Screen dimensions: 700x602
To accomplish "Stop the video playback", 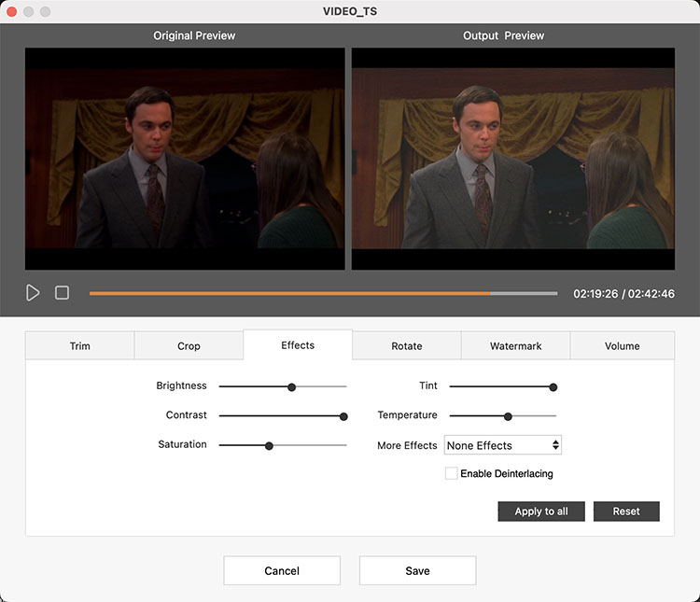I will click(x=62, y=293).
